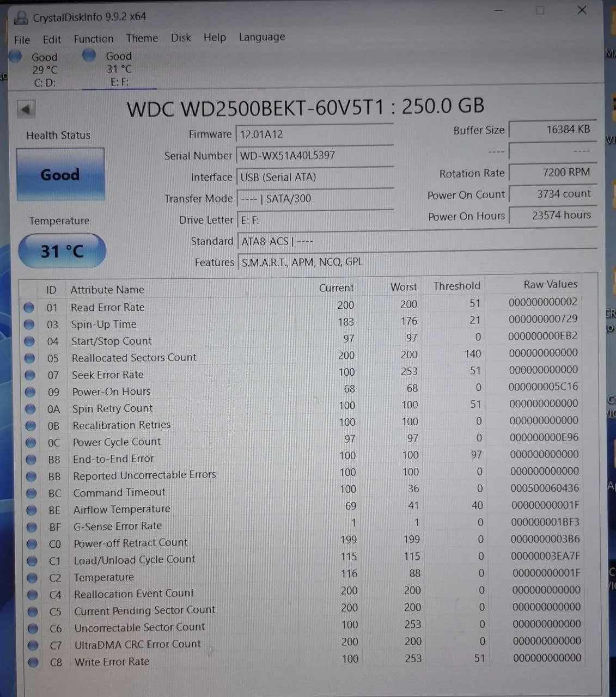616x697 pixels.
Task: Click the 31 °C temperature button
Action: point(62,251)
